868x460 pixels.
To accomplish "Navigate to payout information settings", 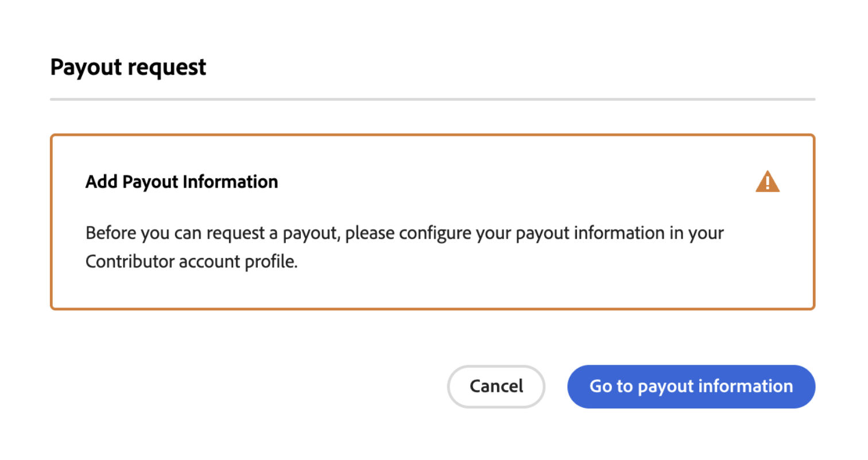I will pos(691,386).
